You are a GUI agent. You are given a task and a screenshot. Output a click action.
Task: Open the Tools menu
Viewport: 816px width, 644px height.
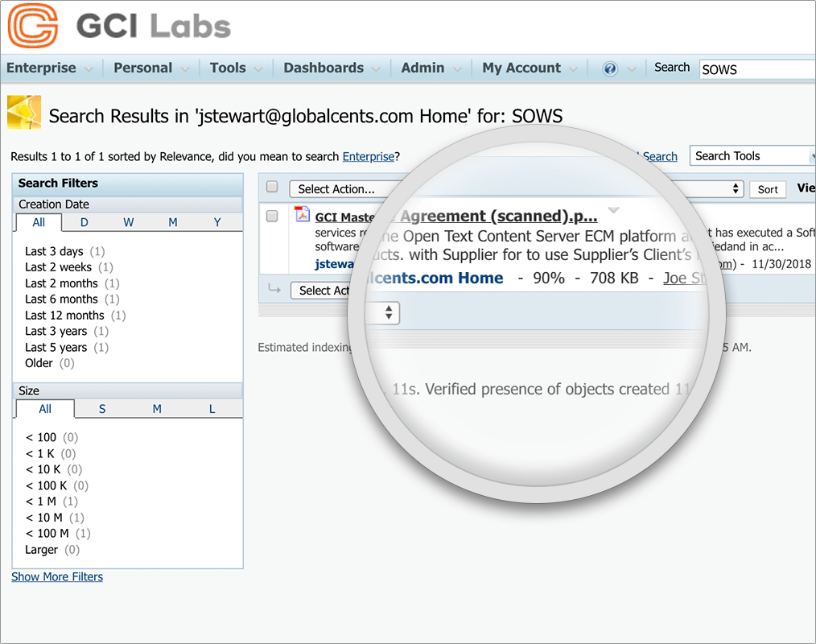point(236,68)
